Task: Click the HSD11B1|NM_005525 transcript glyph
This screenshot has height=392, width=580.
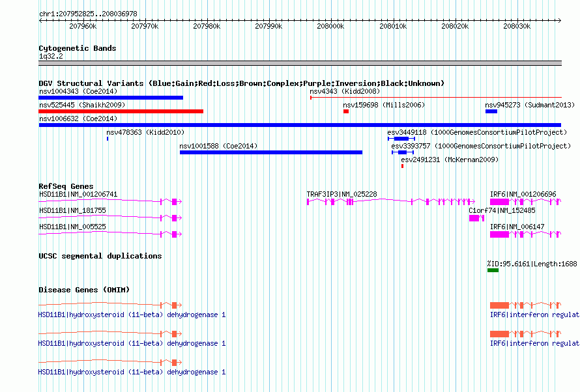Action: pyautogui.click(x=110, y=234)
